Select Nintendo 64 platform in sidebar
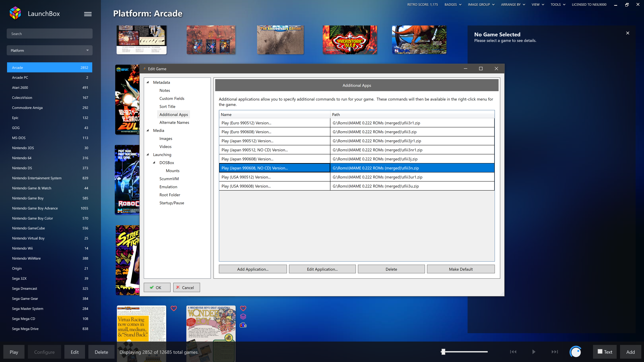The height and width of the screenshot is (362, 644). point(49,158)
